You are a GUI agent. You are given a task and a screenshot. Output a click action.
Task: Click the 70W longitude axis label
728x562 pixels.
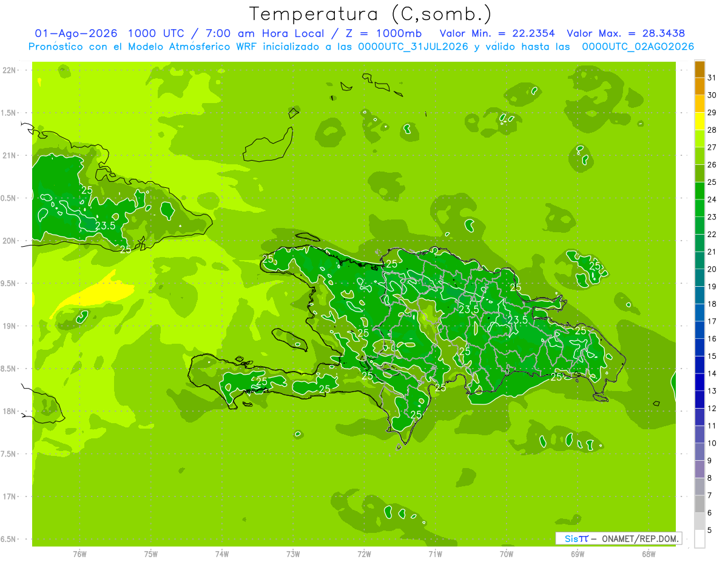[x=507, y=554]
